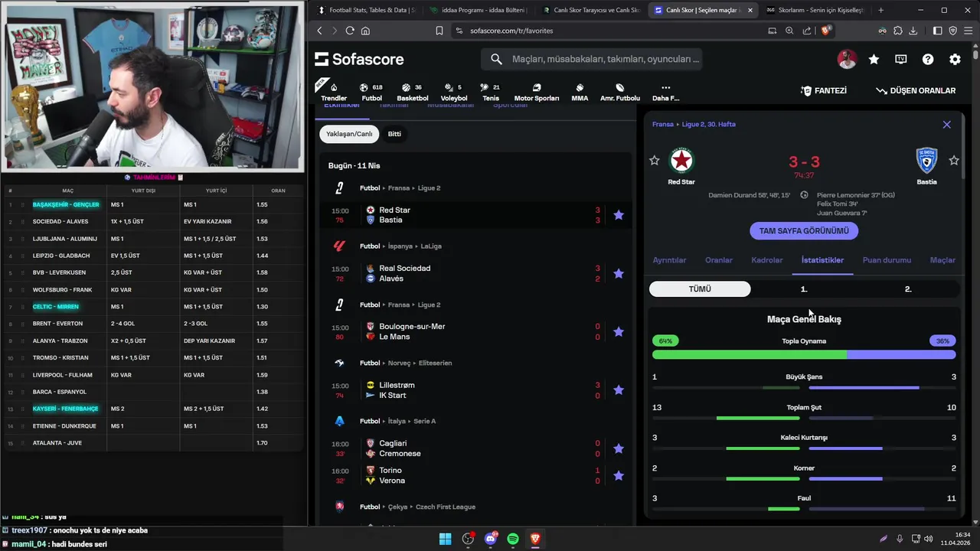Switch to the Puan durumu tab
The image size is (980, 551).
pyautogui.click(x=887, y=260)
